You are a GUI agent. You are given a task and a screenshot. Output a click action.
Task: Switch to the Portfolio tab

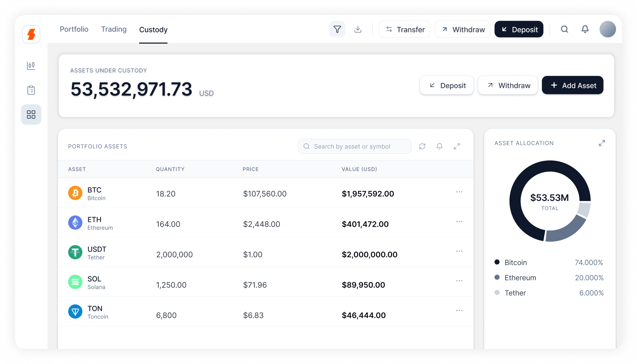(74, 29)
